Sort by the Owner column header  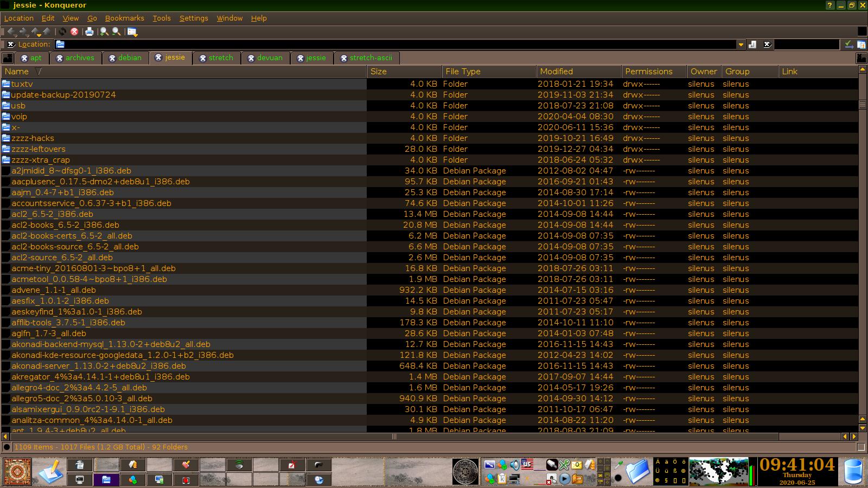coord(704,72)
